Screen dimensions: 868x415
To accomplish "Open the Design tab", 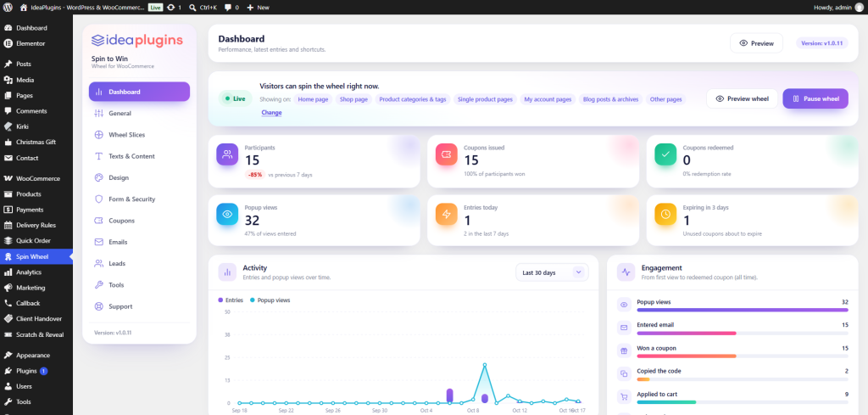I will coord(140,178).
